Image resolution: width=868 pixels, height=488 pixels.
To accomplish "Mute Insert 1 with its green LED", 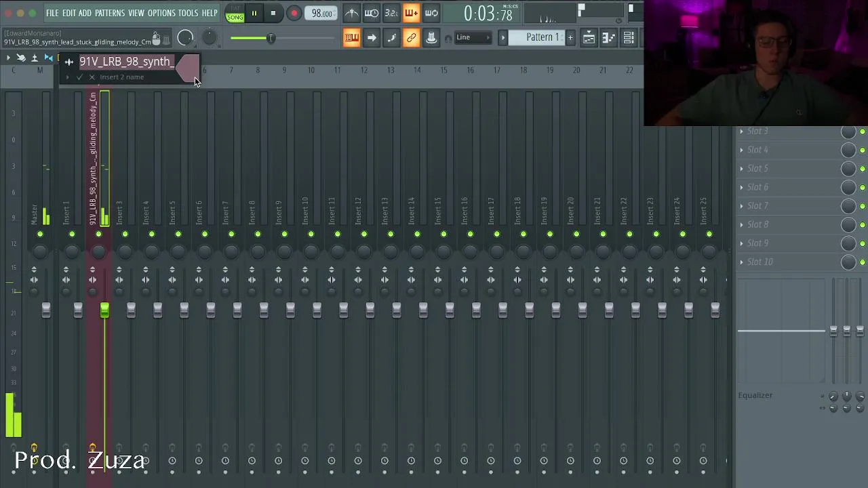I will [x=72, y=235].
